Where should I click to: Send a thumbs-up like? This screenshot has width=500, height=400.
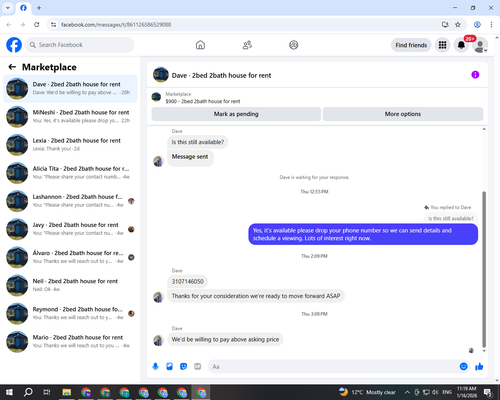479,367
